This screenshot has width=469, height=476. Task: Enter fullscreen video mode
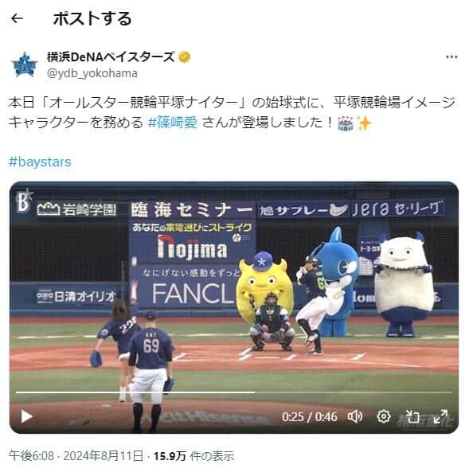(440, 416)
